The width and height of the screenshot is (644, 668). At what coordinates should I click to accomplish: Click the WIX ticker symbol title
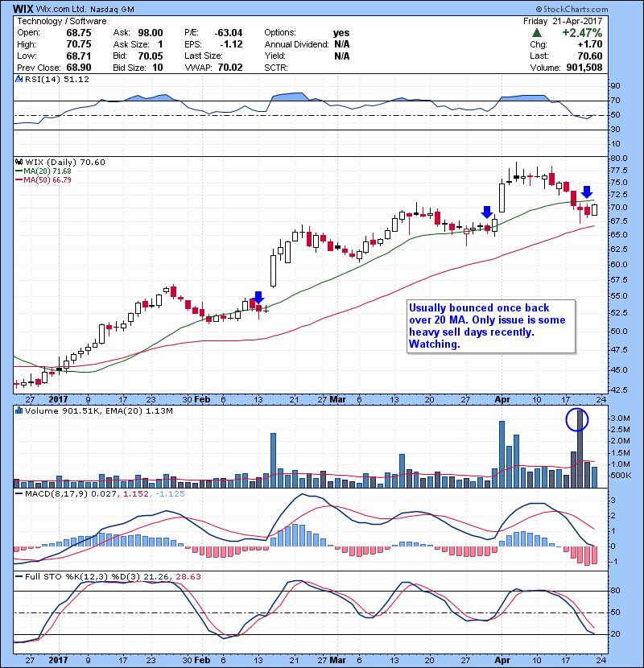[x=23, y=9]
